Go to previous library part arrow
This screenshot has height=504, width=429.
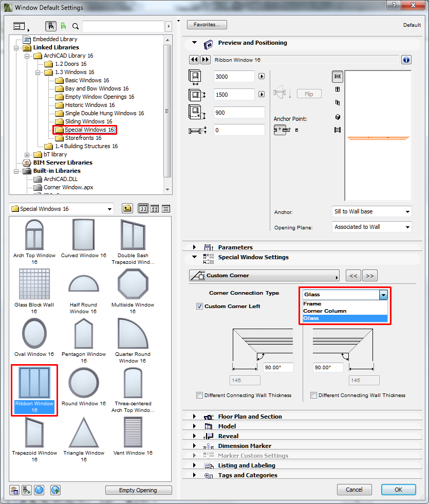pos(194,60)
